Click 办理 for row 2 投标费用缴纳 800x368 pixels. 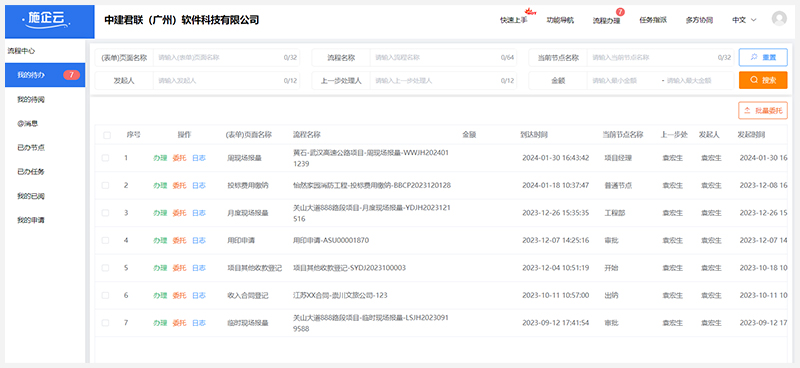pyautogui.click(x=160, y=185)
